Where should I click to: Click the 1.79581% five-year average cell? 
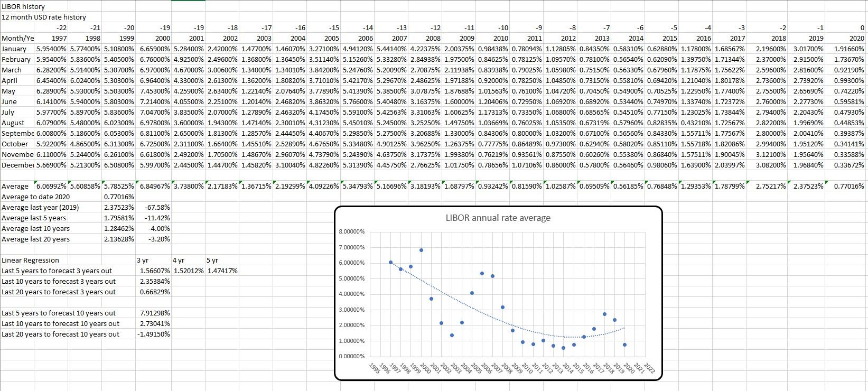(x=119, y=218)
